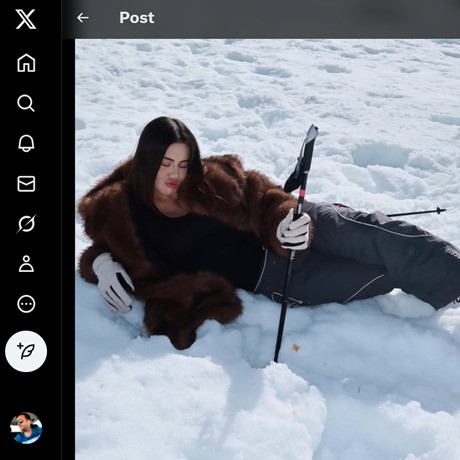Open the snow photo in full view
Screen dimensions: 460x460
tap(267, 249)
